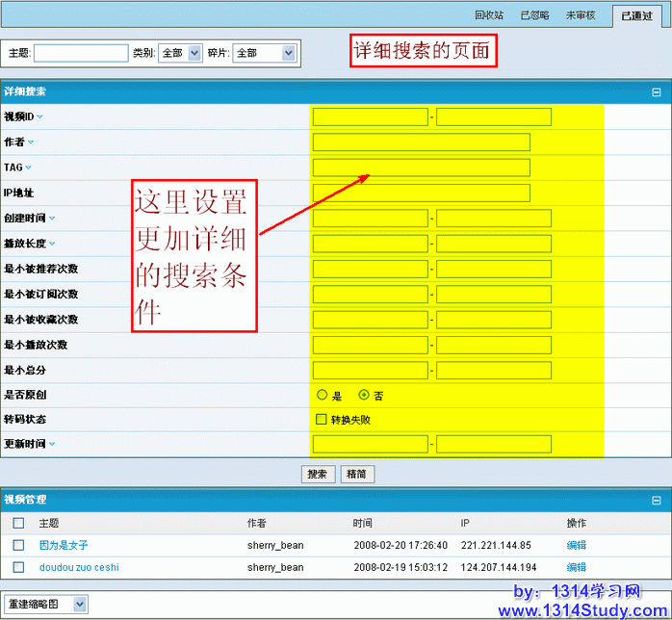Click the arrow icon beside 作者
Screen dimensions: 672x620
tap(30, 142)
